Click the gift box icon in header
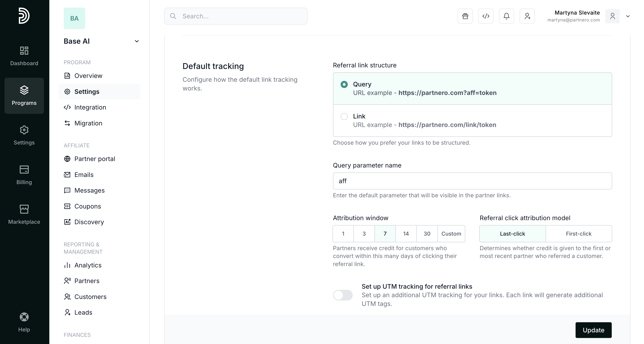 (x=465, y=16)
